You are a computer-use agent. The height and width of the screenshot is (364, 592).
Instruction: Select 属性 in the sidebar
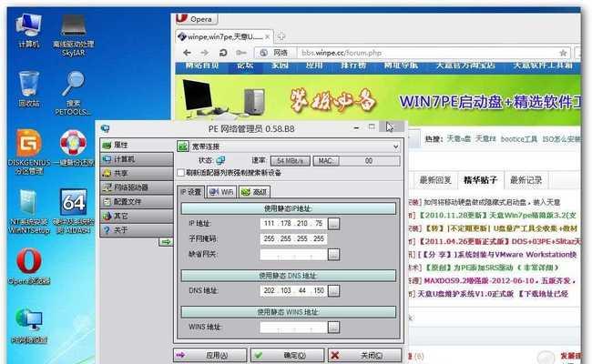coord(137,145)
